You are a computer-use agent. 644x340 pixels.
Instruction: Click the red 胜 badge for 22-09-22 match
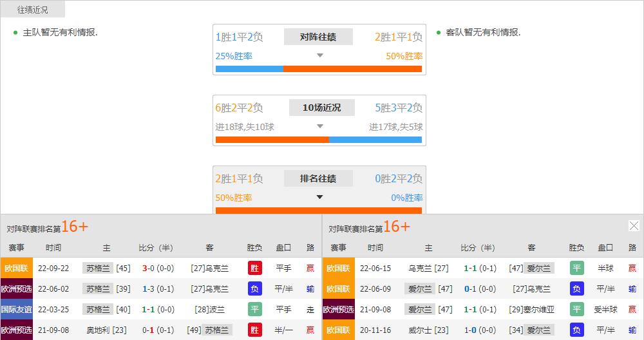pos(254,269)
